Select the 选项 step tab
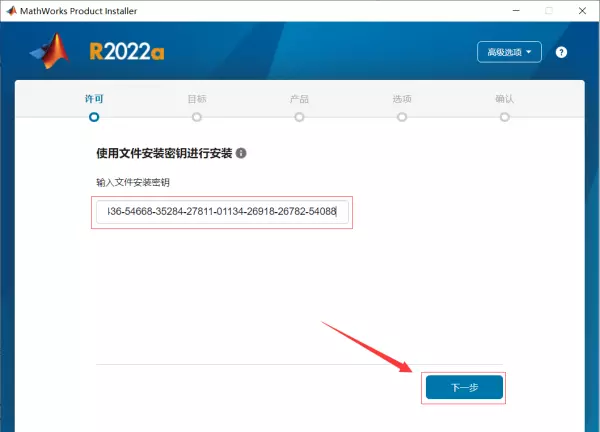This screenshot has height=432, width=600. [x=402, y=99]
